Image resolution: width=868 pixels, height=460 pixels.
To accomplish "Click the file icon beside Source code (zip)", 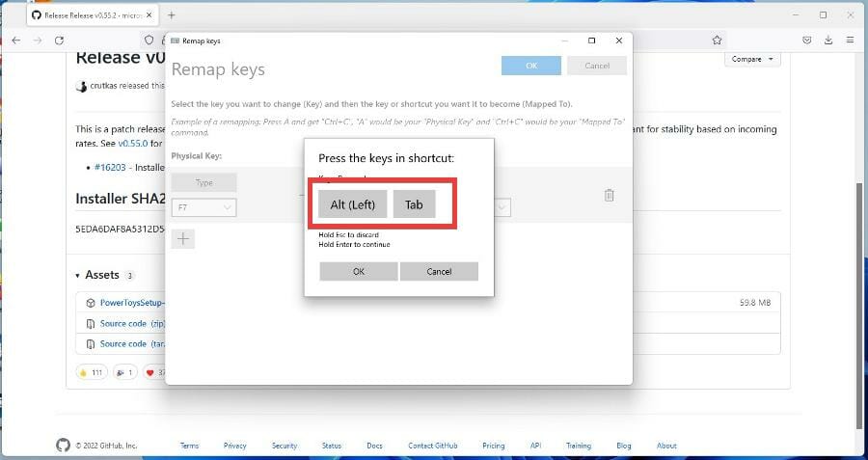I will click(x=91, y=323).
